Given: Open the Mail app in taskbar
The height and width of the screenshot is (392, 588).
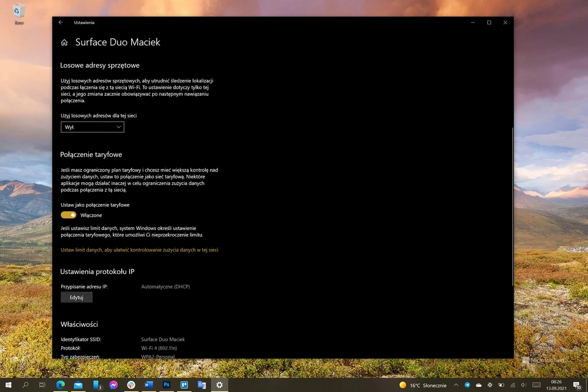Looking at the screenshot, I should [78, 385].
